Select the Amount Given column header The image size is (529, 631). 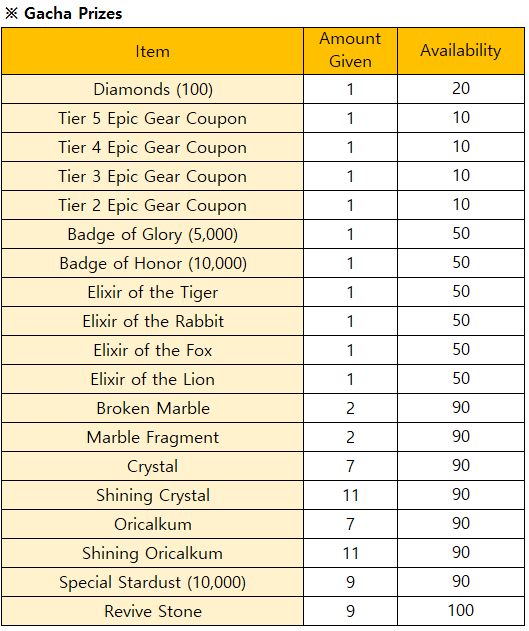point(350,51)
